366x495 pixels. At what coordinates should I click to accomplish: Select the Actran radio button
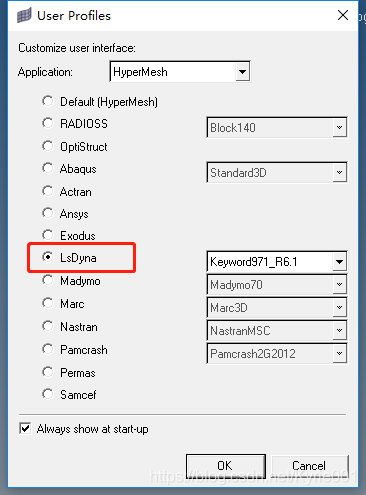pyautogui.click(x=48, y=191)
